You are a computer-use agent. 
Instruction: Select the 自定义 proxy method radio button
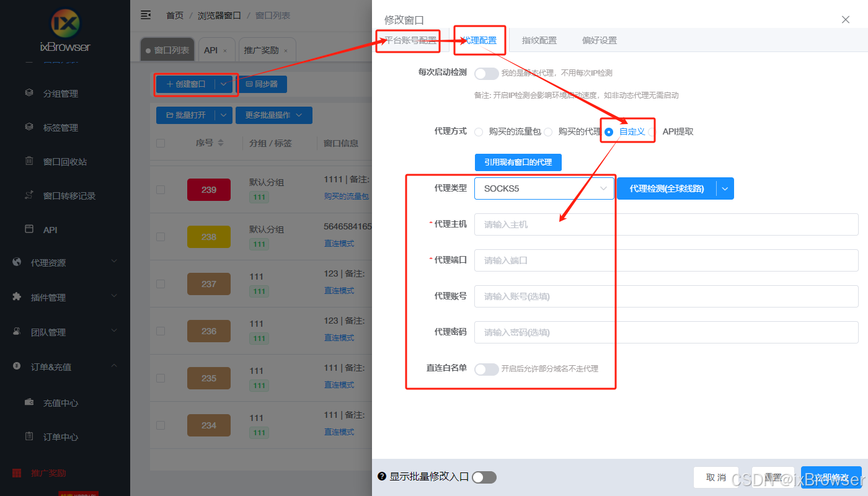(x=608, y=131)
